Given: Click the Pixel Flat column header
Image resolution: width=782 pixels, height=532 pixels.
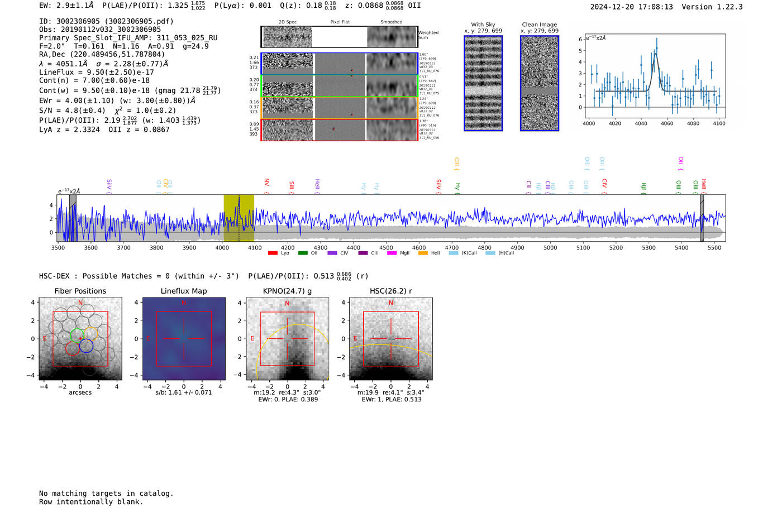Looking at the screenshot, I should (x=340, y=22).
